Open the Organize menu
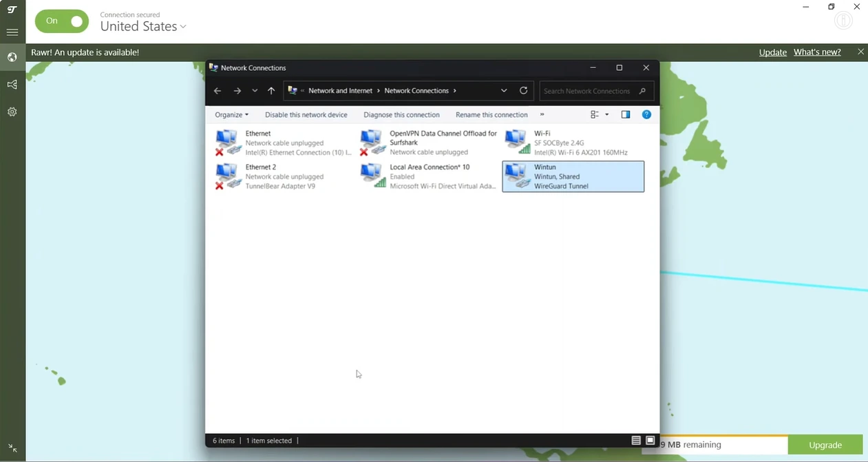The width and height of the screenshot is (868, 462). 231,115
